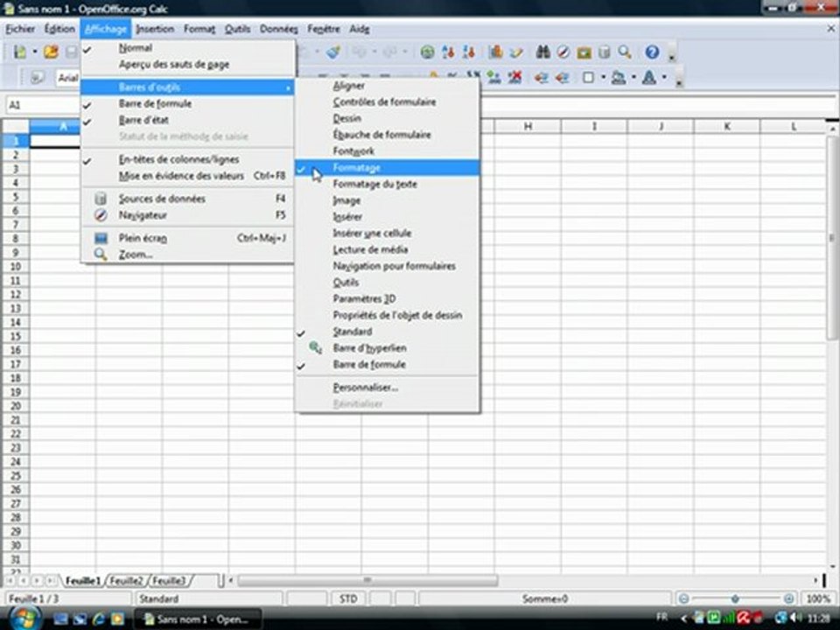Click the Zoom magnifier toolbar icon

tap(624, 52)
